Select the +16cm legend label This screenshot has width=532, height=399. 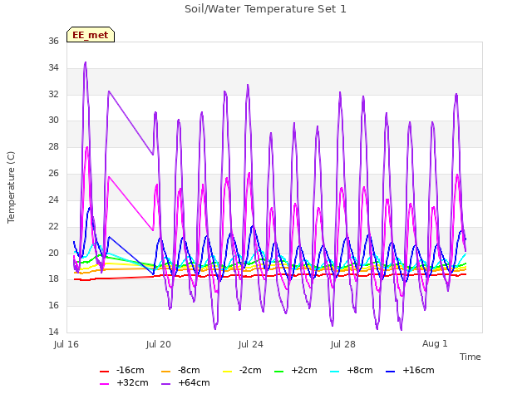pyautogui.click(x=418, y=370)
